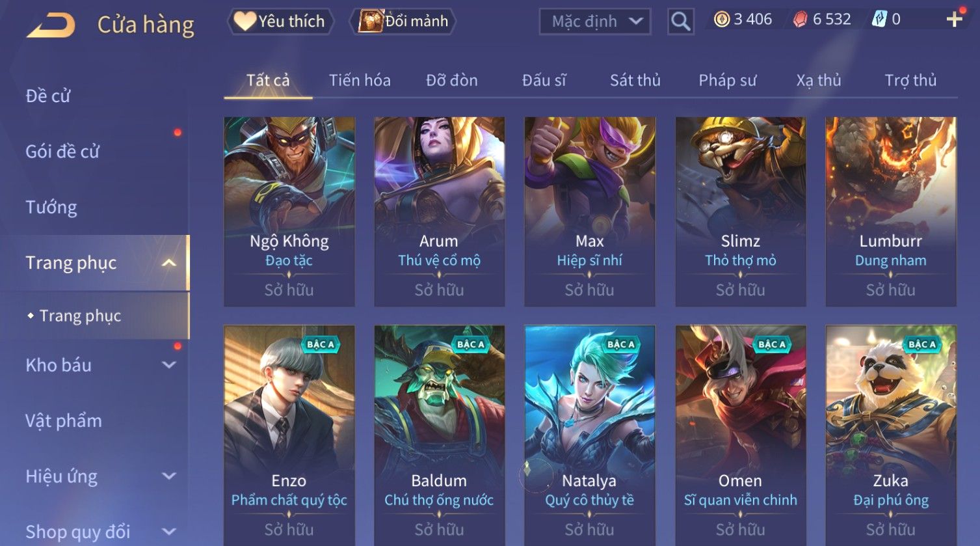The image size is (980, 546).
Task: Select the Ngộ Không Đạo tặc skin card
Action: (x=289, y=212)
